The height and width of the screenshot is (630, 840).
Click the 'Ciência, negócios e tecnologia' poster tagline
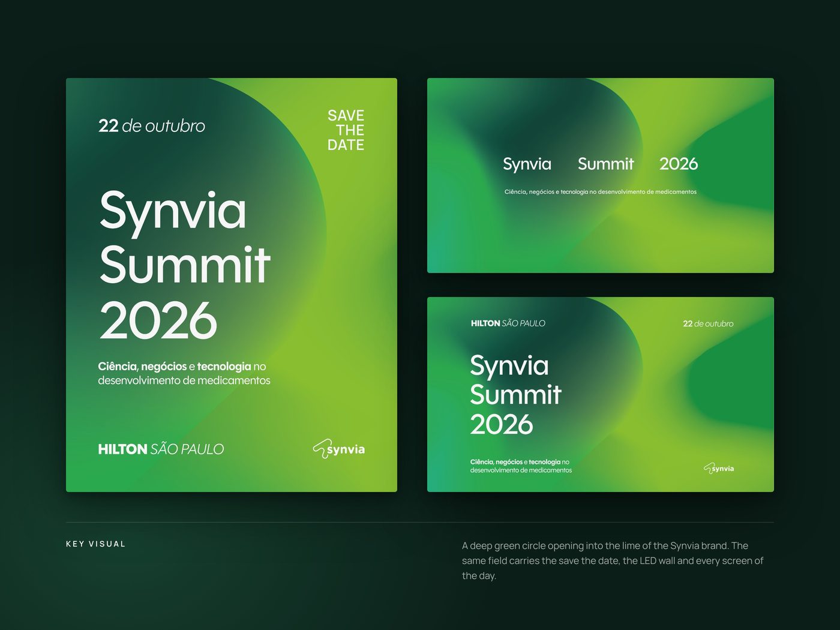point(184,373)
